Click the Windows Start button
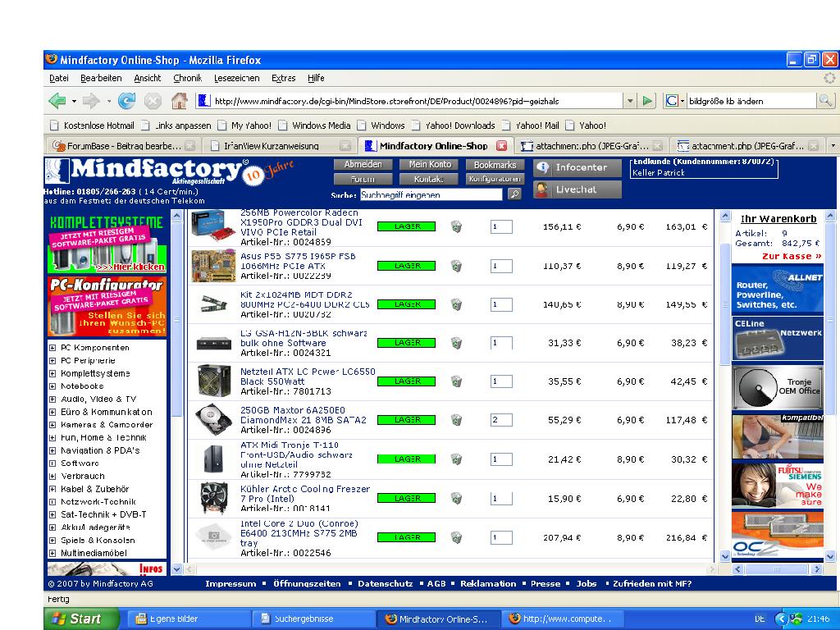840x630 pixels. (x=81, y=619)
